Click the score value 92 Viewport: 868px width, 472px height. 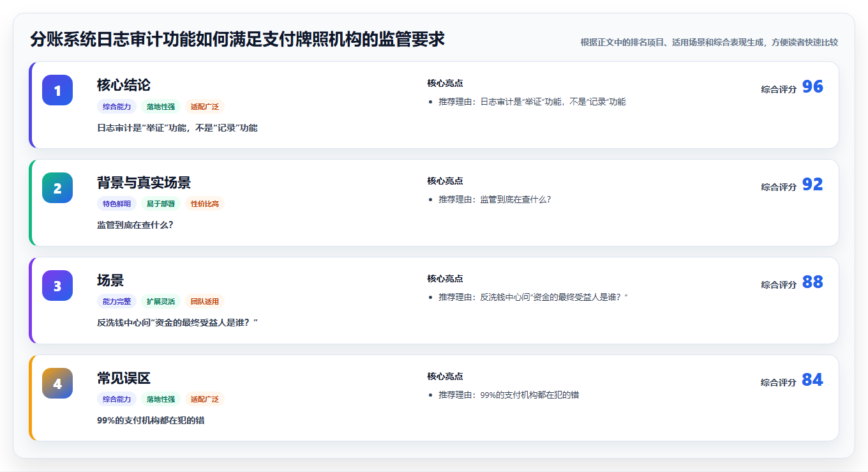click(812, 185)
